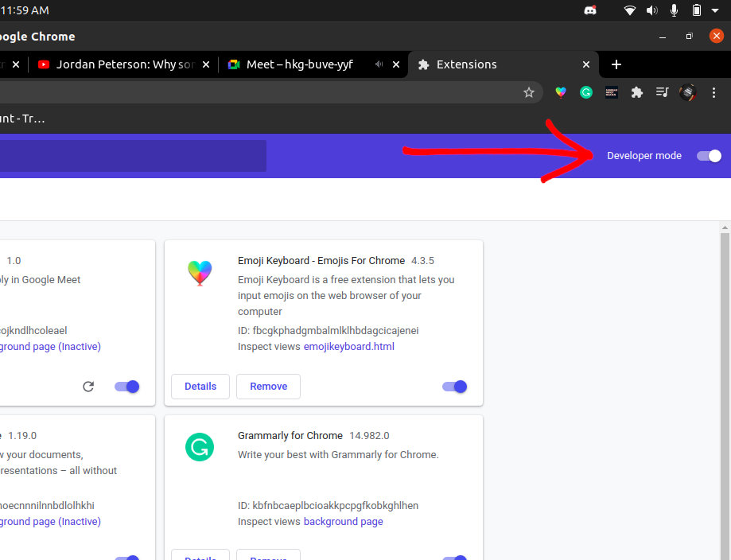Click the YouTube favicon on Jordan Peterson tab

[x=44, y=64]
